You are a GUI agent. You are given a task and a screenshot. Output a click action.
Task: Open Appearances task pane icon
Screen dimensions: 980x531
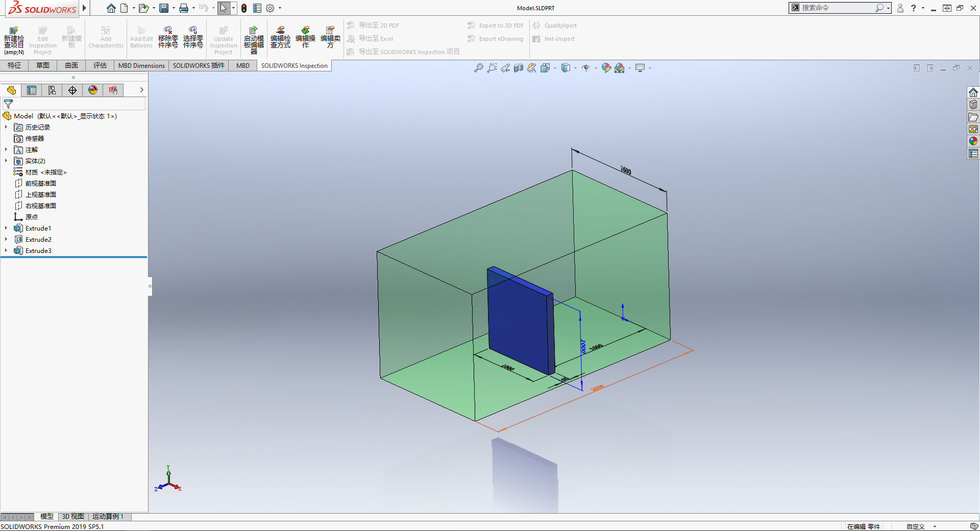pos(973,141)
